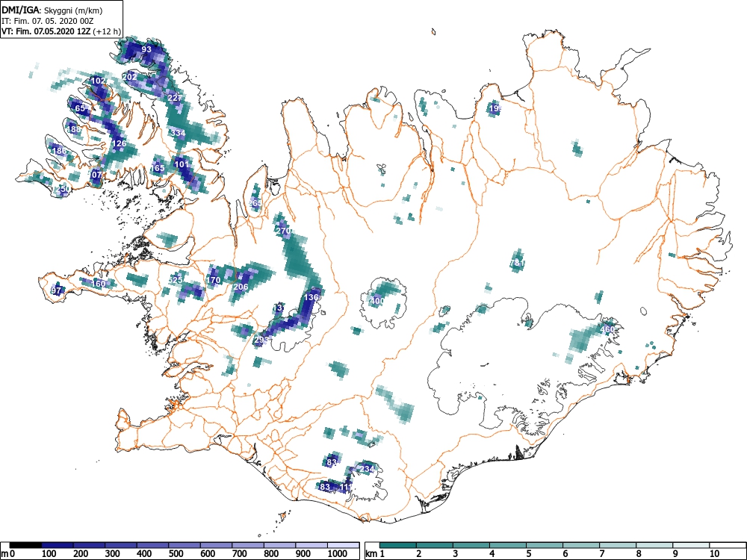Click the visibility value 101 on the map

click(x=182, y=165)
